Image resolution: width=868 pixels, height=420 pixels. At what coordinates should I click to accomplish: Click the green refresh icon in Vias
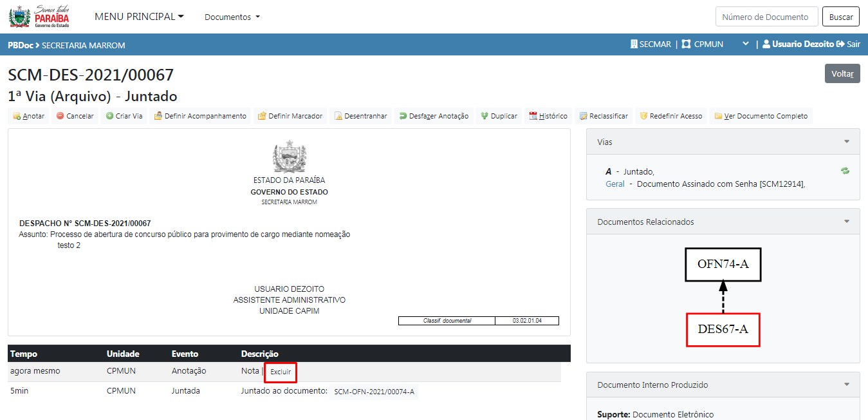[x=845, y=171]
